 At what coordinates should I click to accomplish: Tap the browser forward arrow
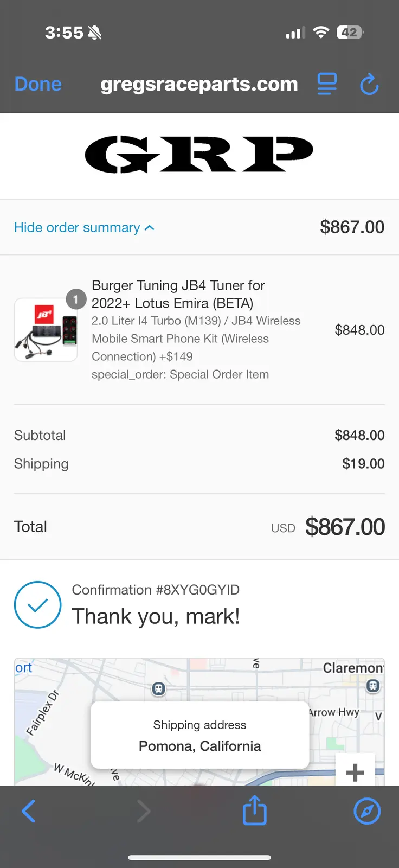tap(144, 811)
